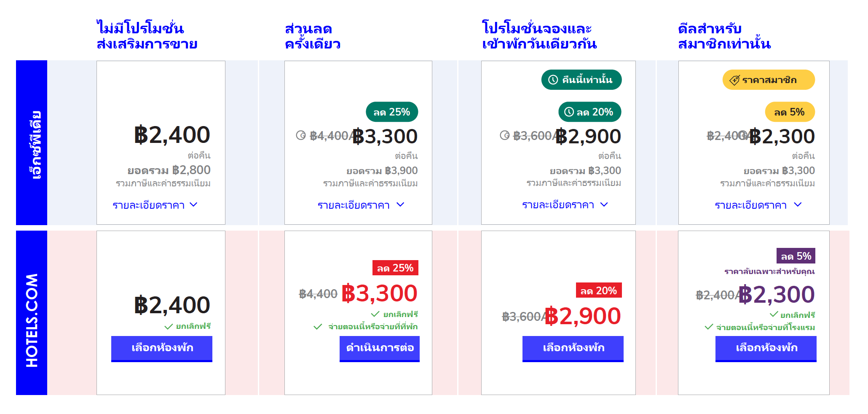Click the info icon beside struck ฿4,400 Expedia price
The image size is (868, 414).
click(301, 135)
